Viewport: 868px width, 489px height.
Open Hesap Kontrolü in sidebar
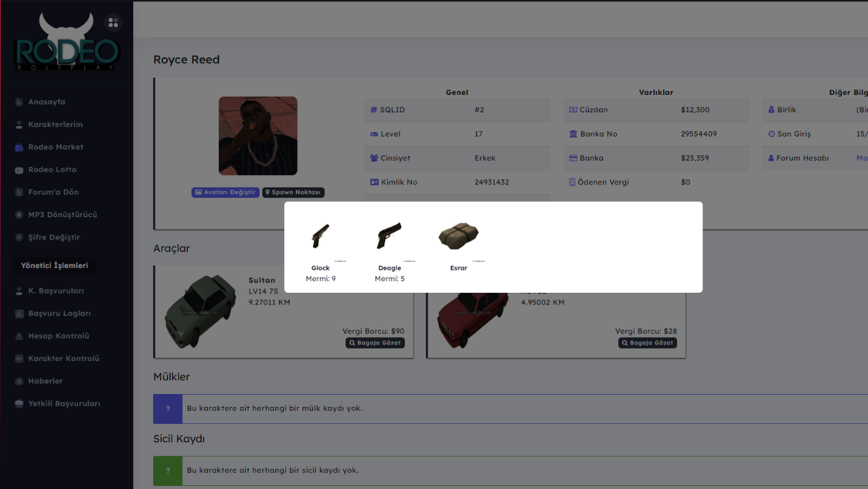click(58, 336)
